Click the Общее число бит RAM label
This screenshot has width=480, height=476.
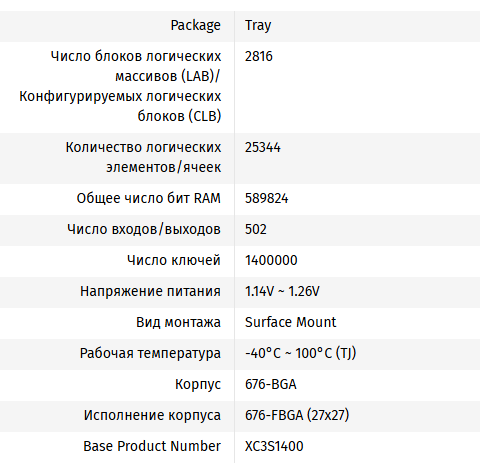pos(149,198)
